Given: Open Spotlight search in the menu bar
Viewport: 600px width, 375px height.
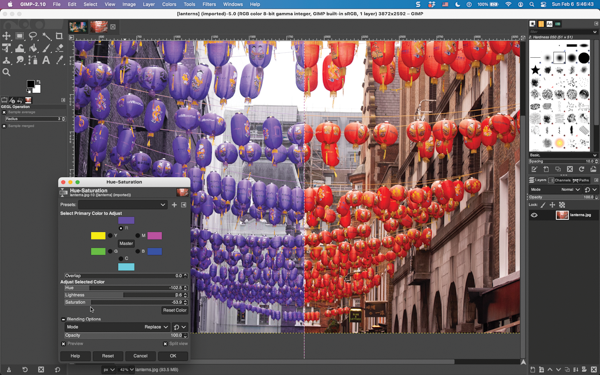Looking at the screenshot, I should pyautogui.click(x=532, y=4).
